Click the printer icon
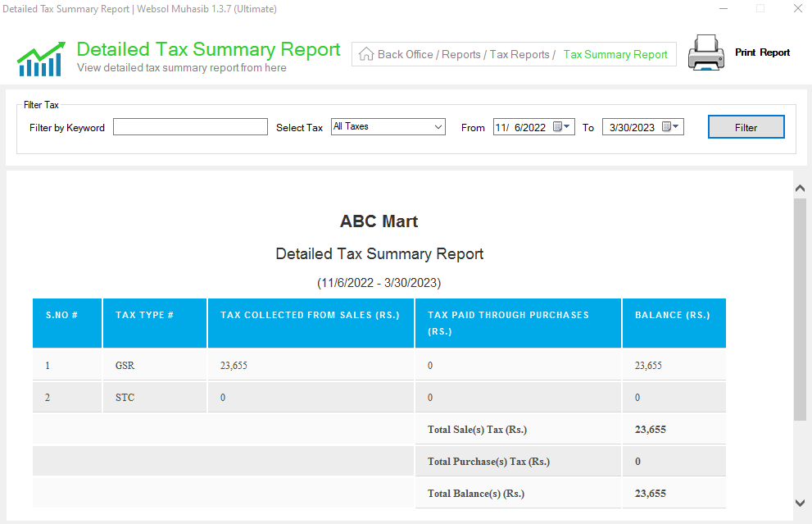This screenshot has height=524, width=812. click(x=705, y=52)
